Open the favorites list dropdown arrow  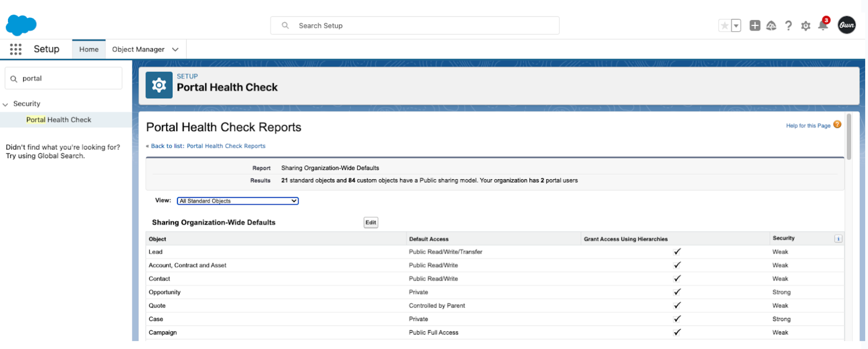736,26
